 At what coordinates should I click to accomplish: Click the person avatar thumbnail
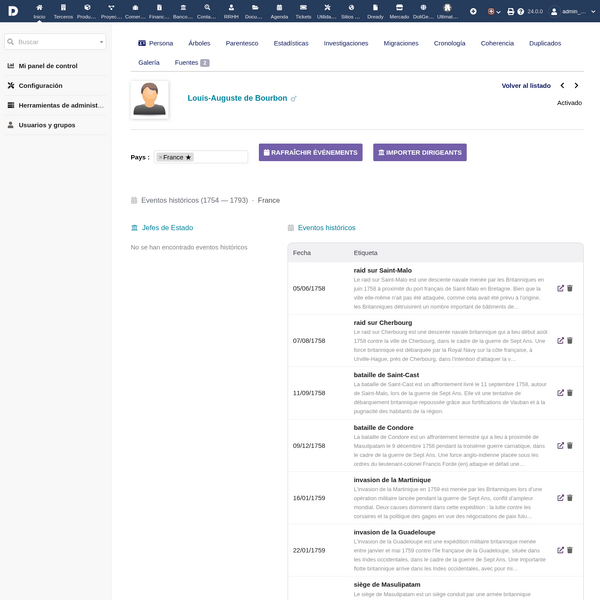(150, 99)
